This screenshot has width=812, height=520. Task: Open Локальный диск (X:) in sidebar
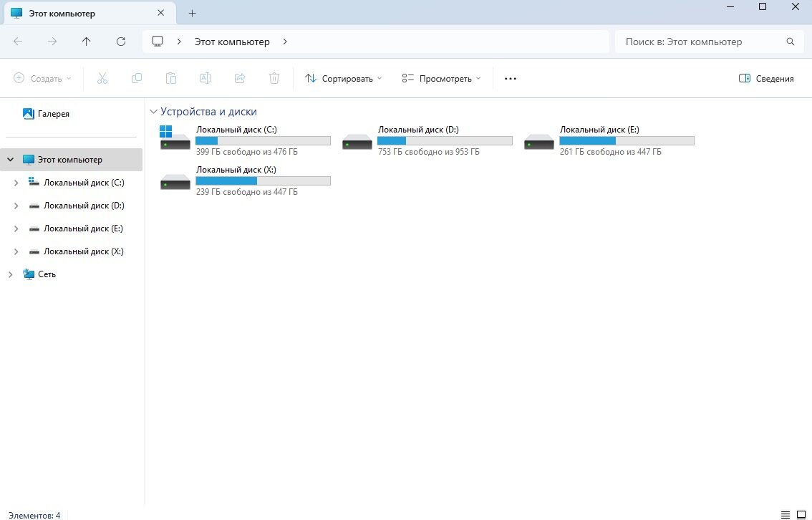(x=83, y=251)
